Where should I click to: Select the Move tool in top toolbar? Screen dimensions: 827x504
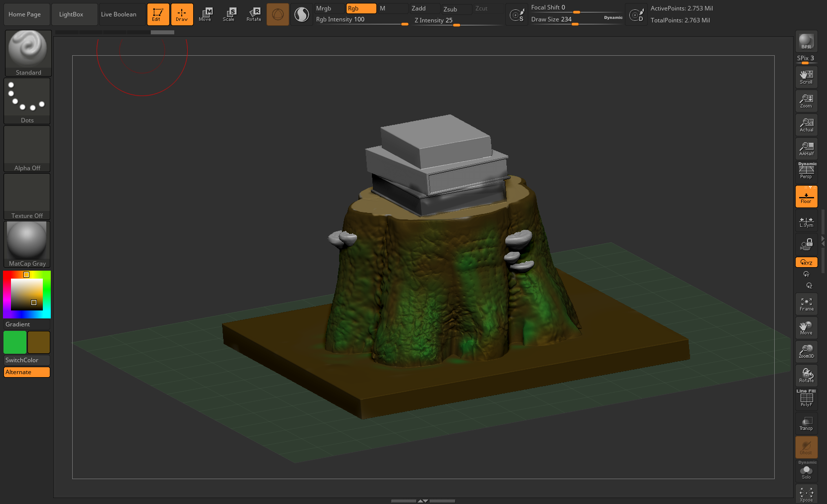205,14
